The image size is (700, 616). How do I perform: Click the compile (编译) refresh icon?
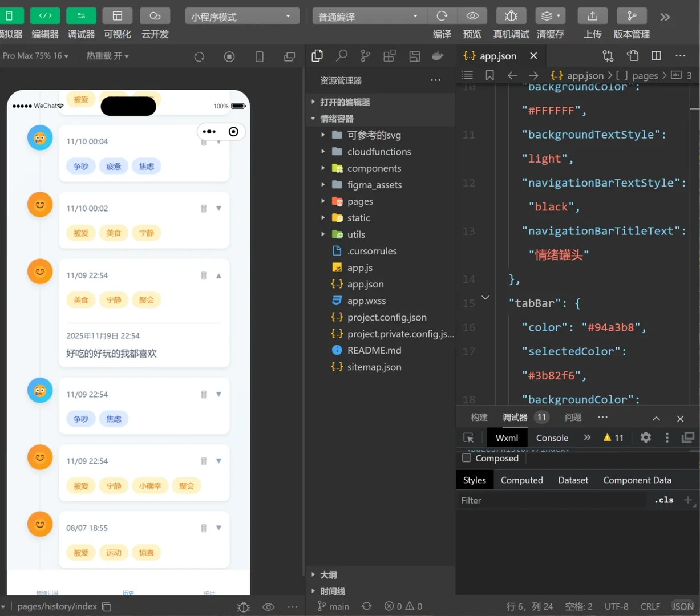coord(442,16)
